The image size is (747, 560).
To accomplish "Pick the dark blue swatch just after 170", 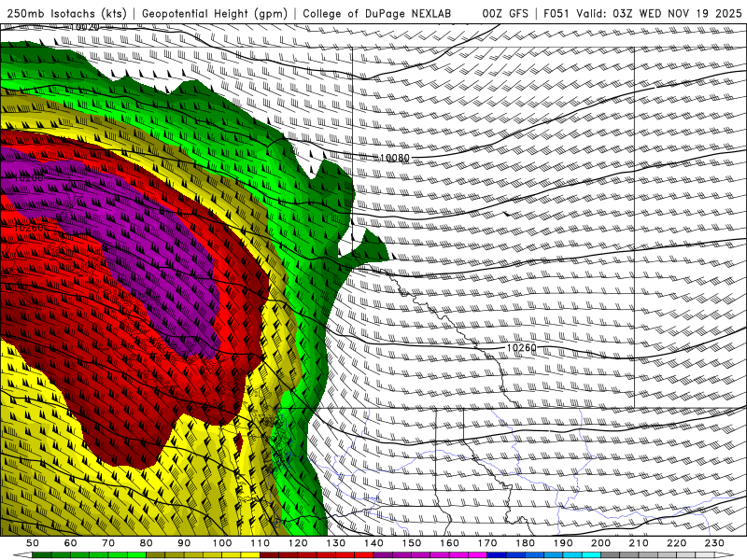I will point(497,554).
